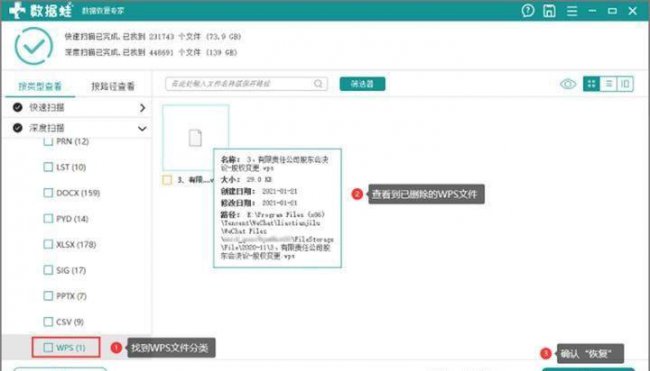Click the CSV (9) label
This screenshot has width=650, height=371.
[70, 322]
